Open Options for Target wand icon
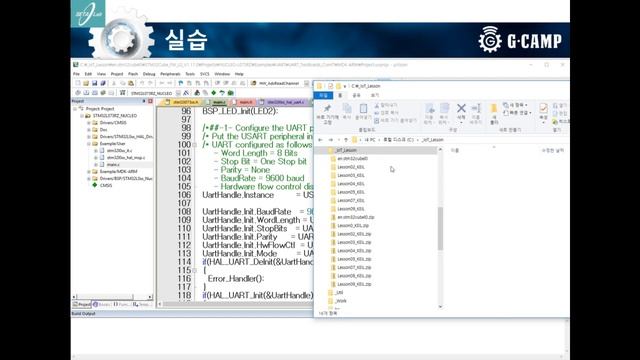The image size is (640, 360). click(x=186, y=93)
